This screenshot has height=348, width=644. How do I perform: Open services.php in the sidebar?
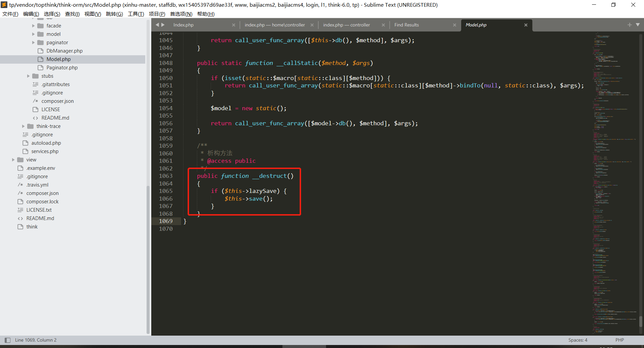pyautogui.click(x=45, y=151)
